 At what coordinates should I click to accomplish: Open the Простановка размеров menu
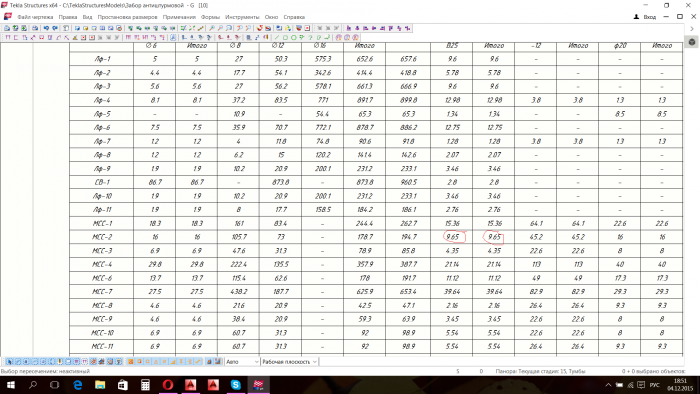point(127,17)
